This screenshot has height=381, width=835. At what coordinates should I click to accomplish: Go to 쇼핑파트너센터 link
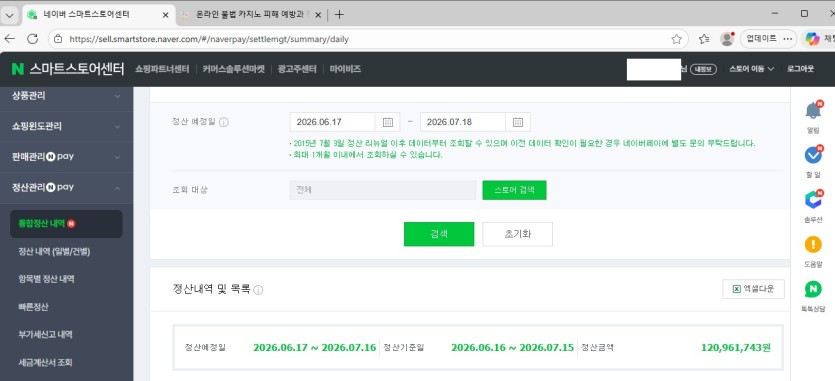(162, 69)
